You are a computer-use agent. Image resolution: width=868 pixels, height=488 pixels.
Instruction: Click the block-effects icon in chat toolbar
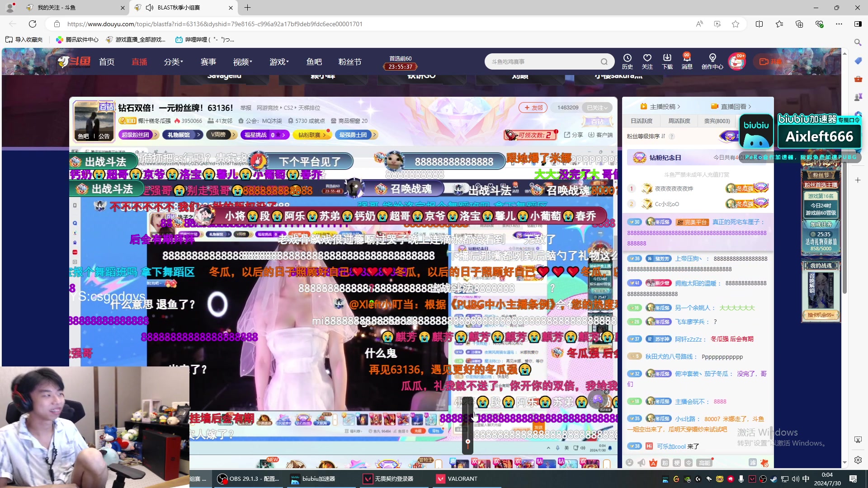click(x=764, y=463)
